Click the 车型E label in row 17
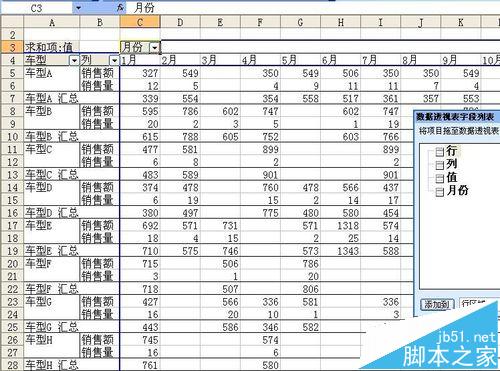 (x=39, y=225)
